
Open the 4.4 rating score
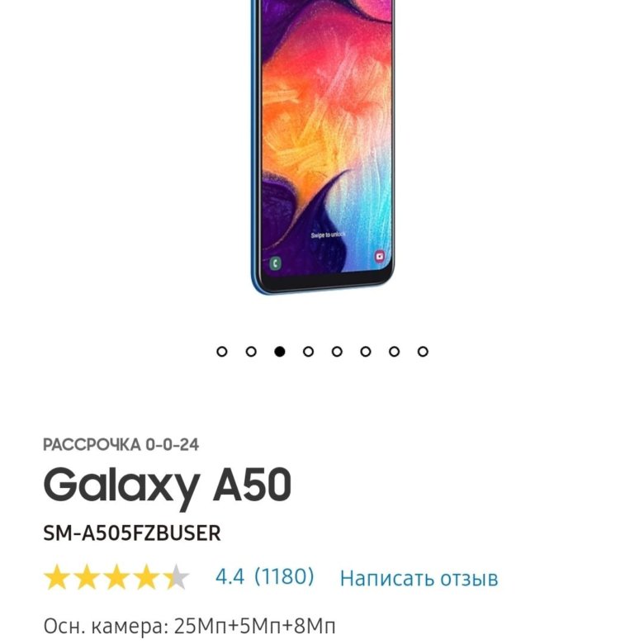point(230,576)
